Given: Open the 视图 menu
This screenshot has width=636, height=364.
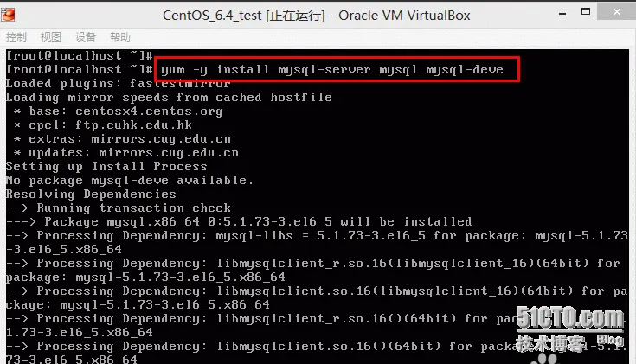Looking at the screenshot, I should pyautogui.click(x=51, y=37).
